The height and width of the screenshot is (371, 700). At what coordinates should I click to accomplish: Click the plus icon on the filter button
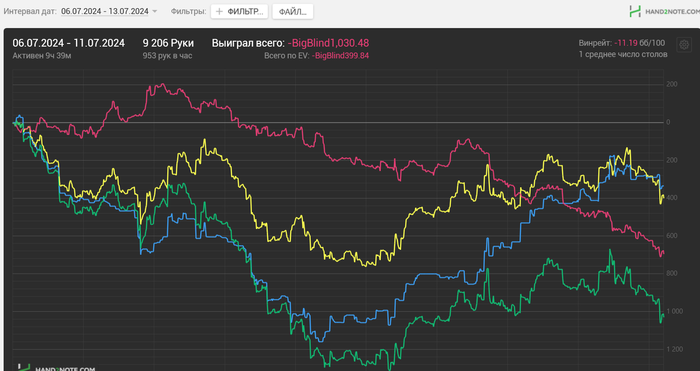click(219, 12)
